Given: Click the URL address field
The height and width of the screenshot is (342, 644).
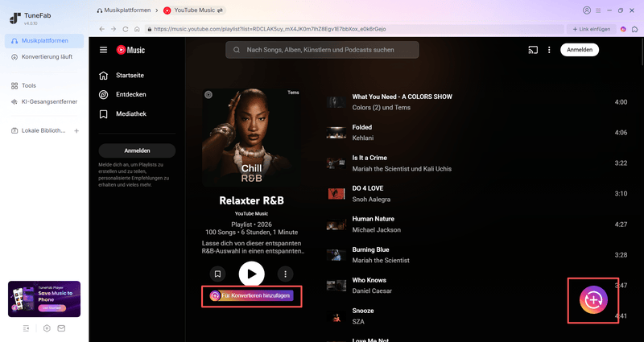Looking at the screenshot, I should 354,29.
